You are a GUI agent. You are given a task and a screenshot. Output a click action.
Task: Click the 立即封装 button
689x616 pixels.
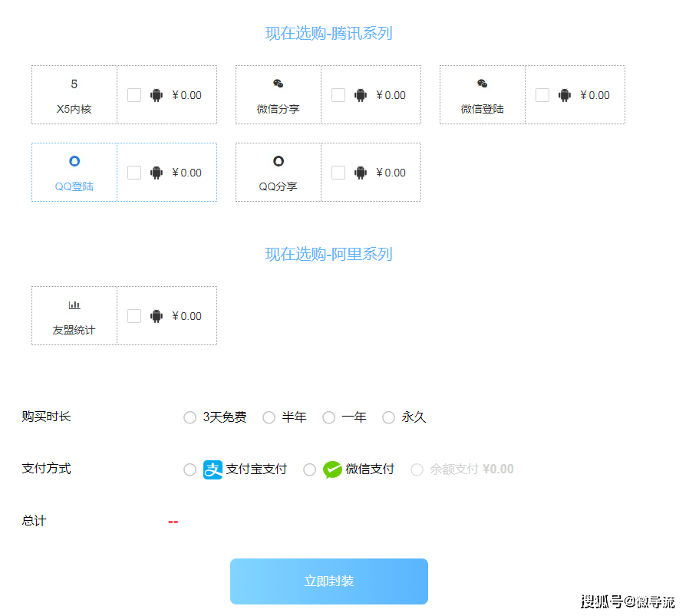coord(328,581)
